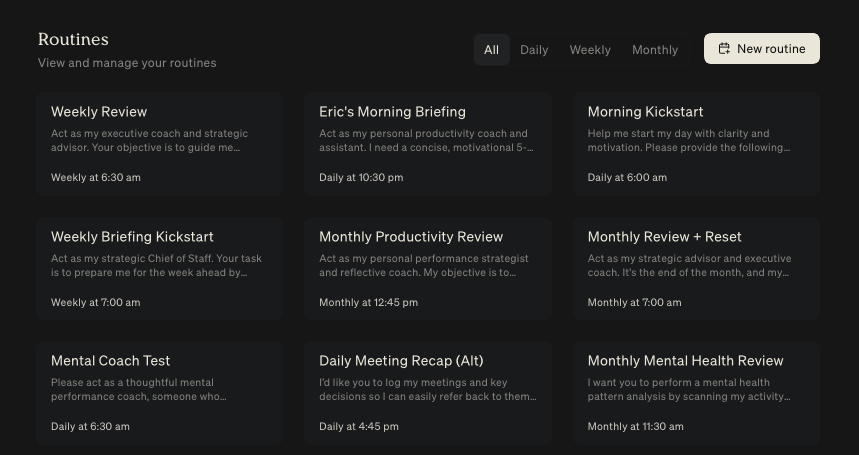Viewport: 859px width, 455px height.
Task: Click the 'Daily at 10:30 pm' schedule label
Action: (361, 178)
